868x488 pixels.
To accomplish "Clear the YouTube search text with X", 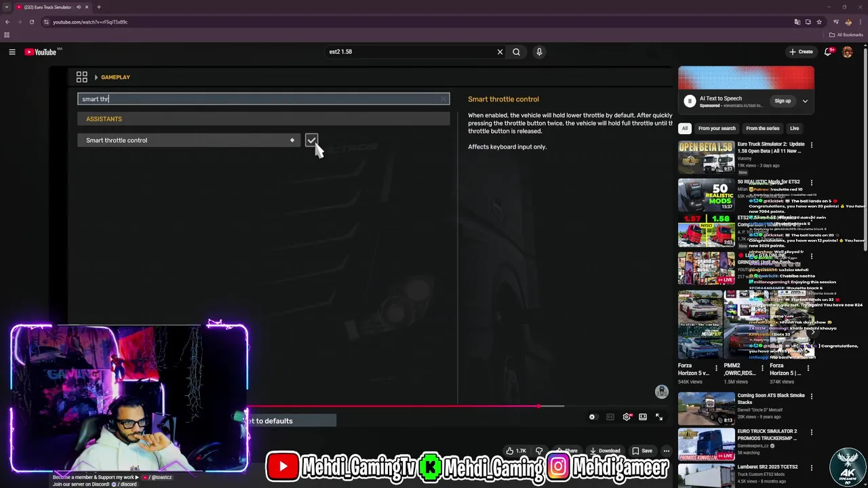I will 500,52.
